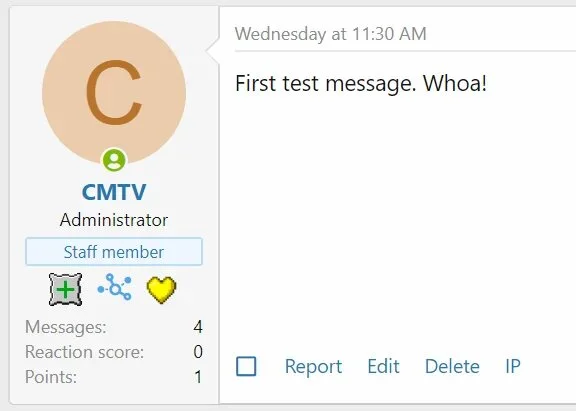Image resolution: width=576 pixels, height=411 pixels.
Task: Click the Points value 1
Action: [x=198, y=377]
